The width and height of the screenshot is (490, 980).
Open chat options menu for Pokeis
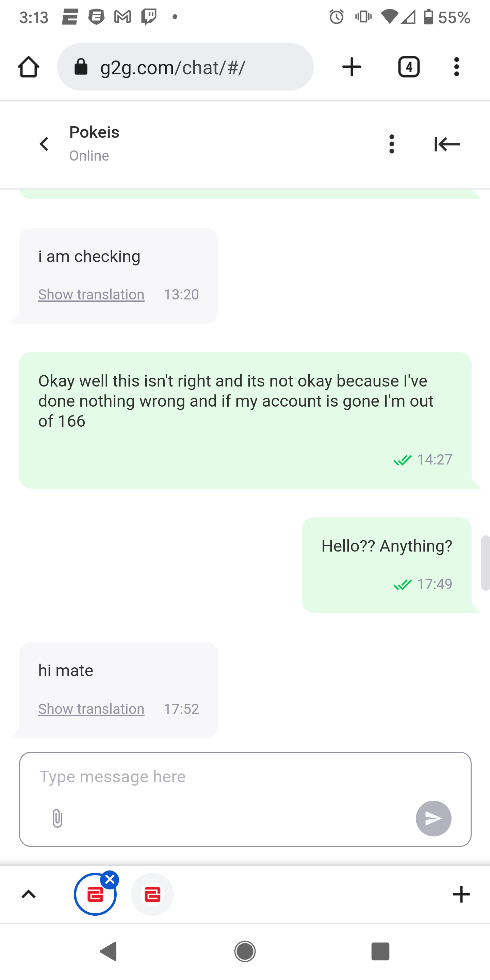[x=391, y=144]
